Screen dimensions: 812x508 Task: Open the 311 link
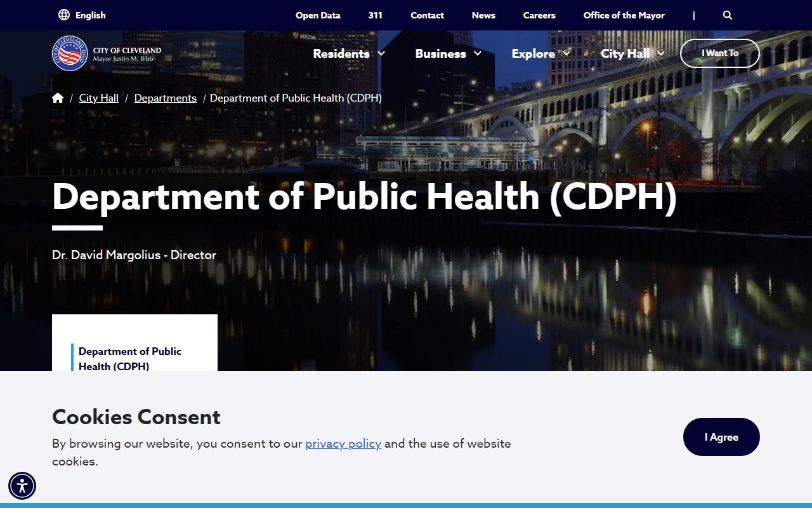point(376,15)
